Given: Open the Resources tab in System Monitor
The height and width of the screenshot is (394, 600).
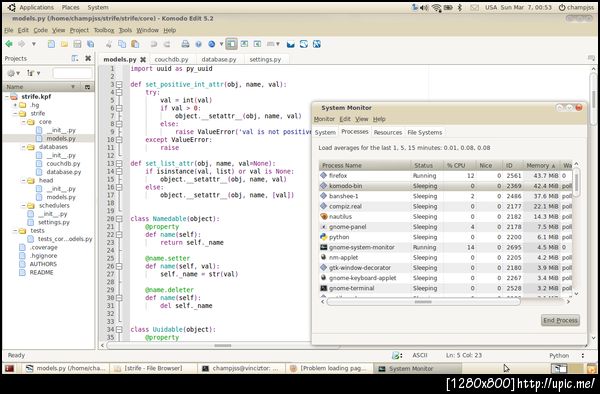Looking at the screenshot, I should (x=388, y=132).
